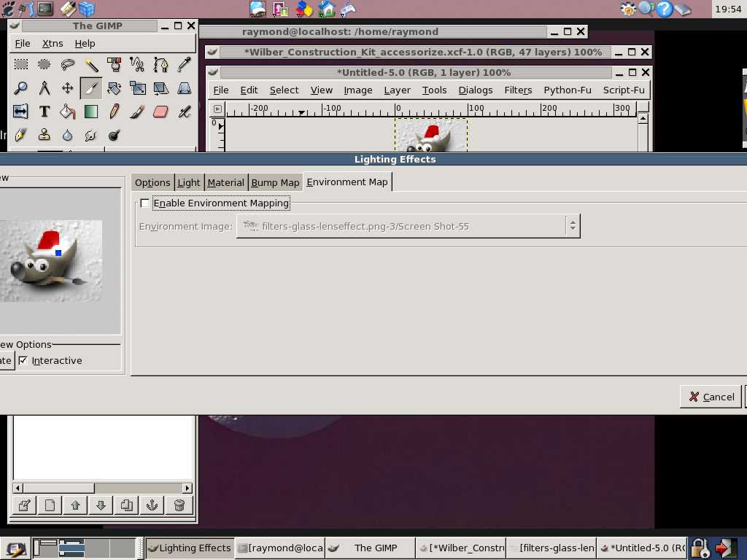The width and height of the screenshot is (747, 560).
Task: Select the Zoom magnifier tool
Action: click(20, 88)
